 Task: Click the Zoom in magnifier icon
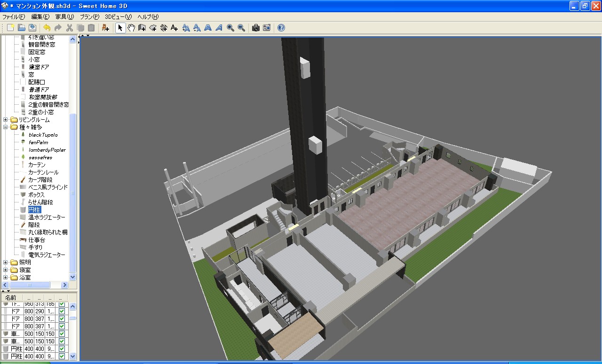[230, 28]
